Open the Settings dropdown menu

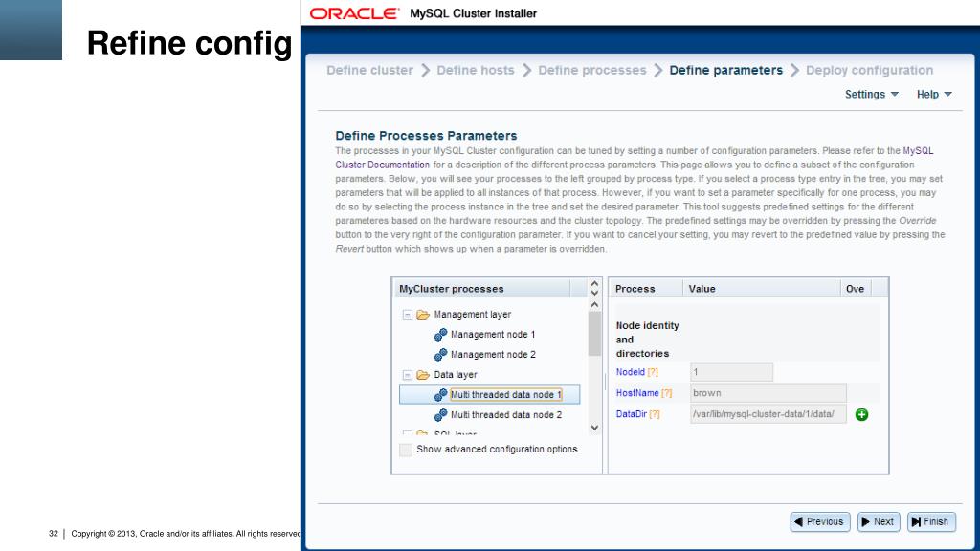point(871,95)
